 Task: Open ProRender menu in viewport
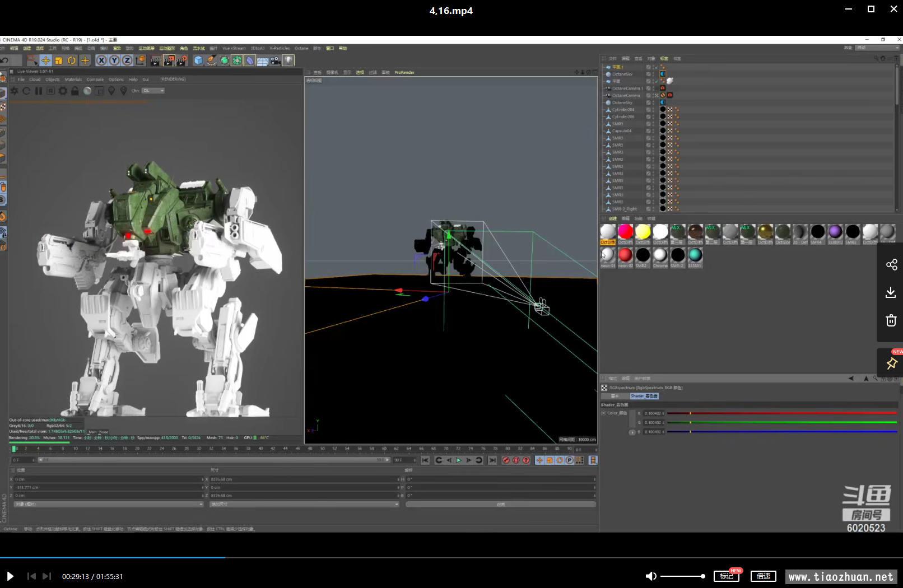point(404,72)
